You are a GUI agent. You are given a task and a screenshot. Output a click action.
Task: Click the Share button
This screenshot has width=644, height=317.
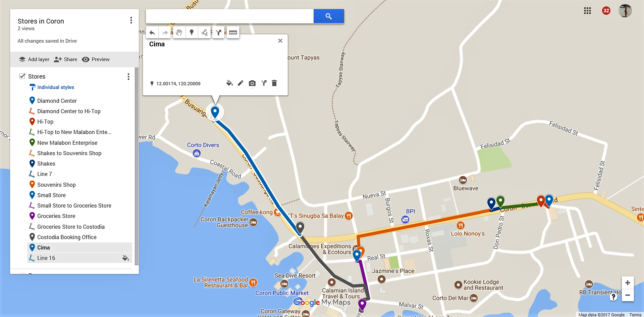(66, 59)
